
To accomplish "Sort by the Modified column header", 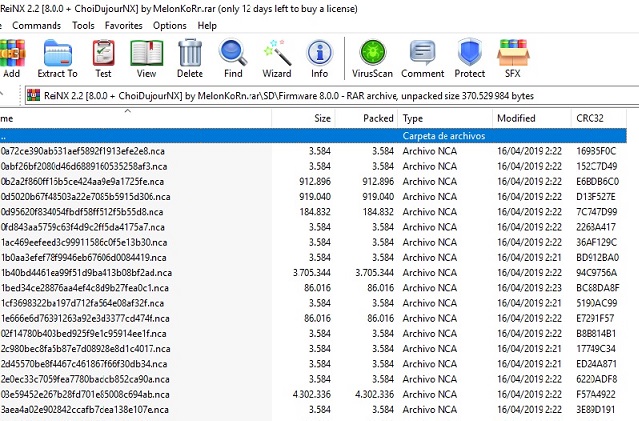I will coord(516,118).
